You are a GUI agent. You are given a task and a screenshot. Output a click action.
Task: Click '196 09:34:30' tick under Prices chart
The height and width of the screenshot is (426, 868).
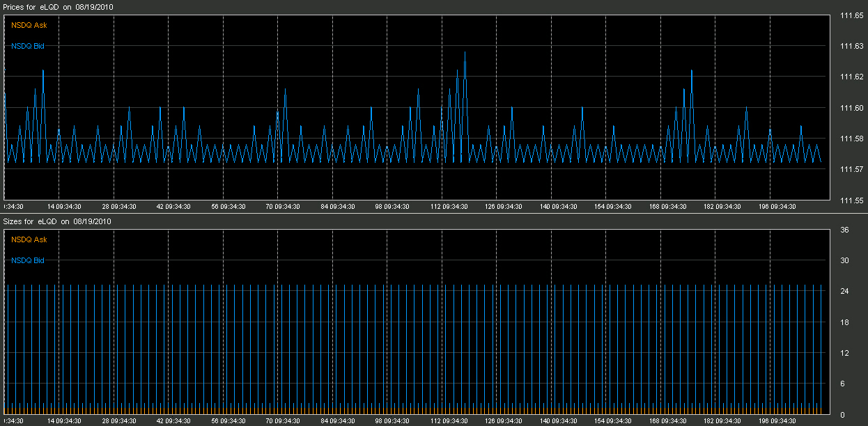(x=777, y=207)
